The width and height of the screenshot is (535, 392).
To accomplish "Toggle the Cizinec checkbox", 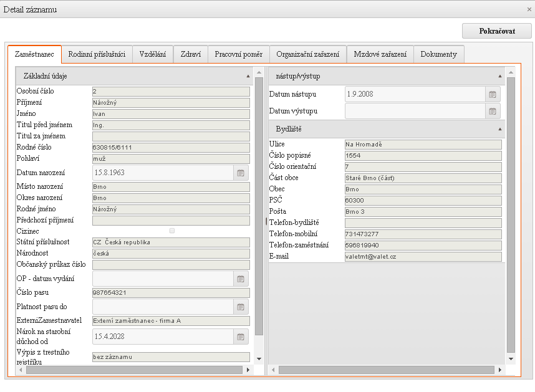I will (172, 231).
